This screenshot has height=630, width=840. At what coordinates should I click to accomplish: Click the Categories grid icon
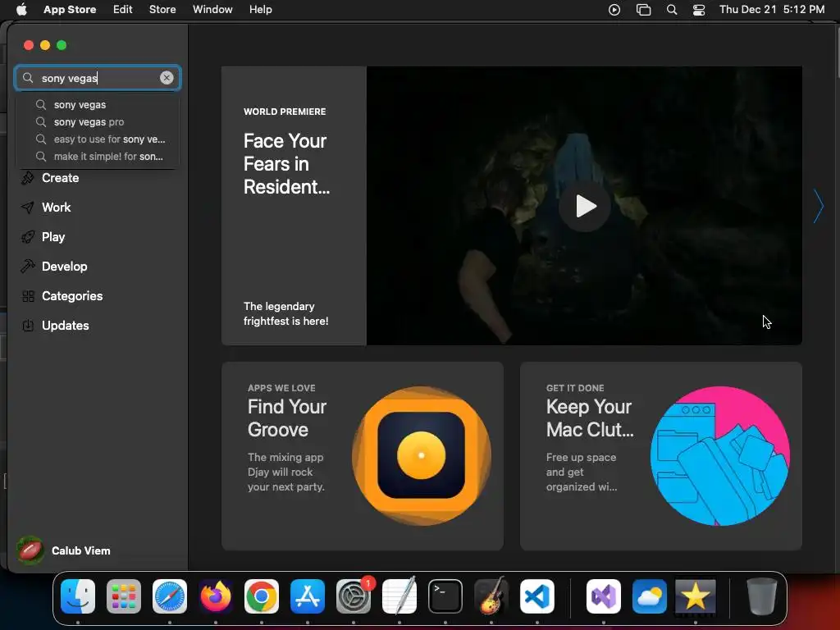point(28,295)
